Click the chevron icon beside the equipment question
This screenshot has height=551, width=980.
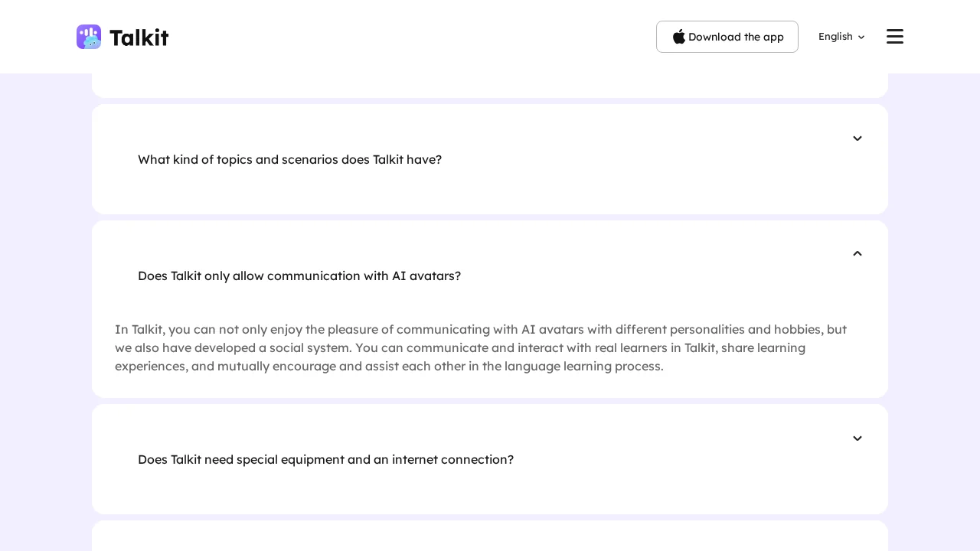(x=857, y=439)
